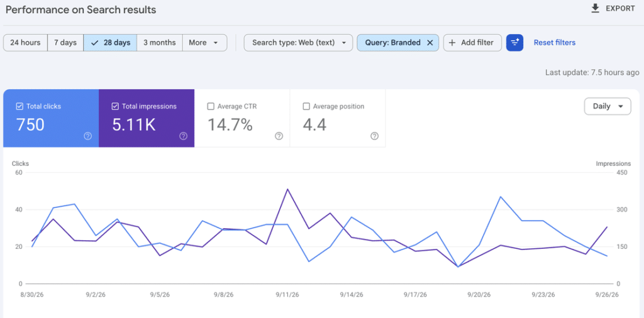Click the 9/8/26 date label on x-axis
The height and width of the screenshot is (318, 644).
[224, 295]
